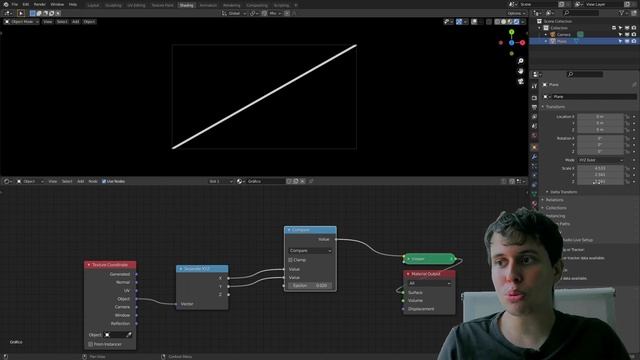This screenshot has width=640, height=360.
Task: Expand the Collections panel in properties
Action: tap(556, 208)
